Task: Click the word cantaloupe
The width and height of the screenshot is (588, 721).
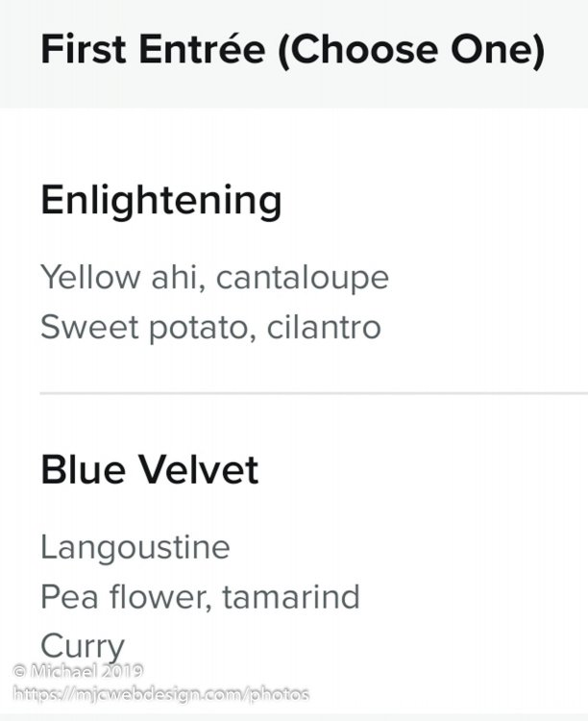Action: pos(303,279)
